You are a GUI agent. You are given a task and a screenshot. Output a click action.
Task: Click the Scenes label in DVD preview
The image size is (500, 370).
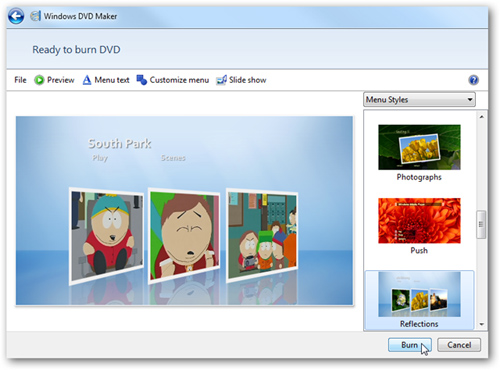(173, 158)
